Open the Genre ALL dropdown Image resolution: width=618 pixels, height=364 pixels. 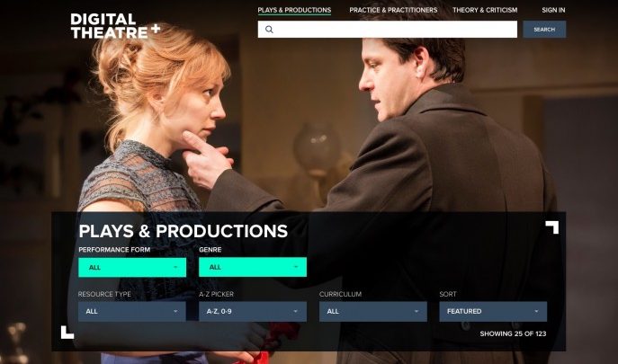pos(253,267)
